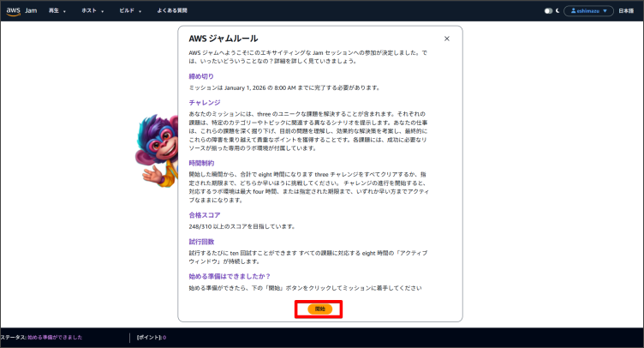Open the ashimazu user account menu
644x348 pixels.
pyautogui.click(x=588, y=11)
